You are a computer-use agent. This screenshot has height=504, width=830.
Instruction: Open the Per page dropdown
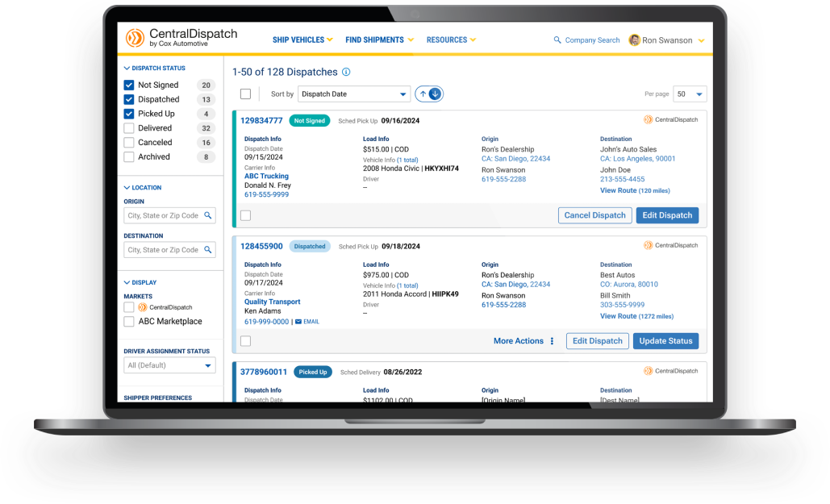[x=690, y=94]
